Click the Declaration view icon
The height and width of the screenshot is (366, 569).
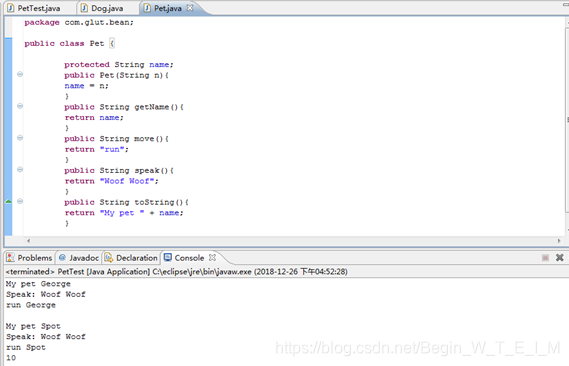pos(109,258)
